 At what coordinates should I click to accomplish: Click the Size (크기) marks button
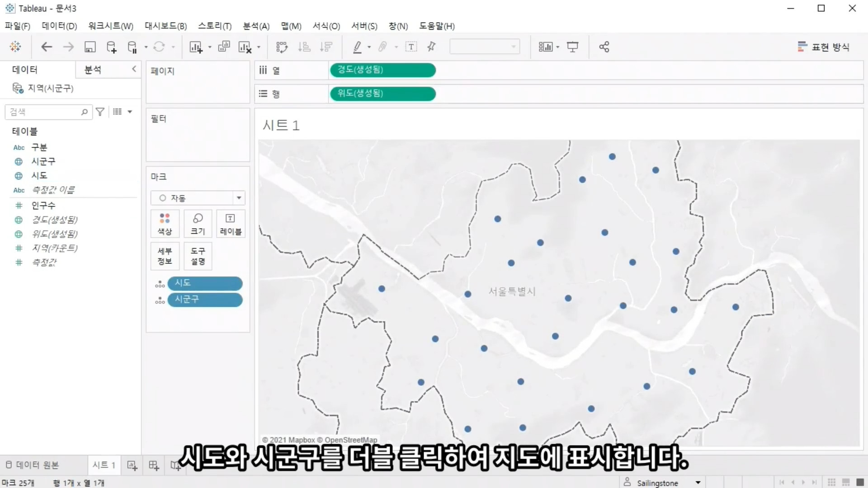198,224
